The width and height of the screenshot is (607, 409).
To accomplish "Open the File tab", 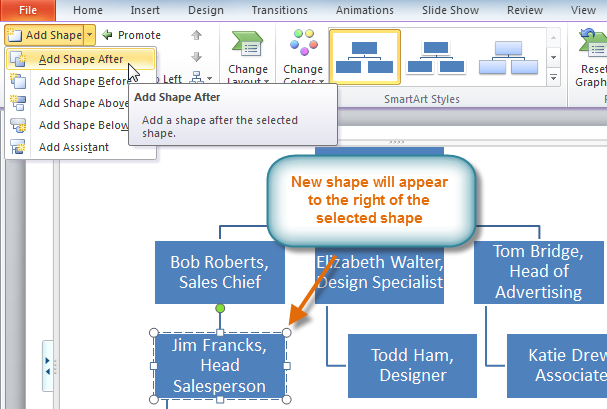I will point(28,10).
